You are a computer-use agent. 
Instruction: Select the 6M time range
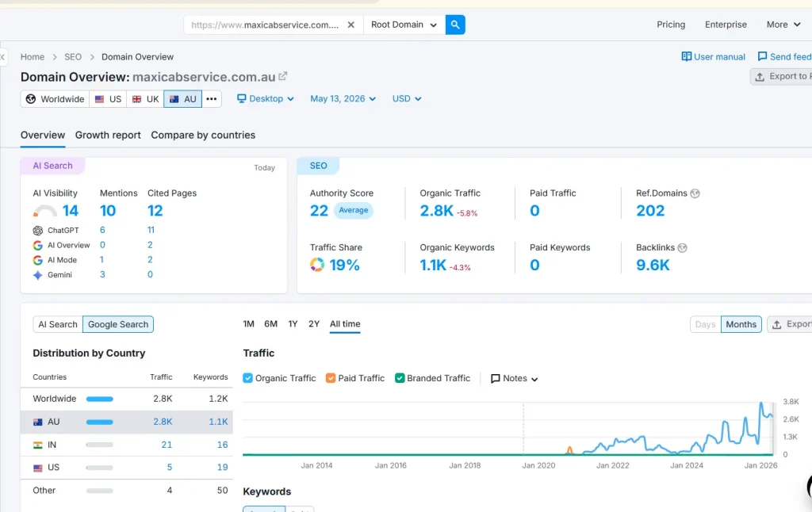pyautogui.click(x=271, y=324)
